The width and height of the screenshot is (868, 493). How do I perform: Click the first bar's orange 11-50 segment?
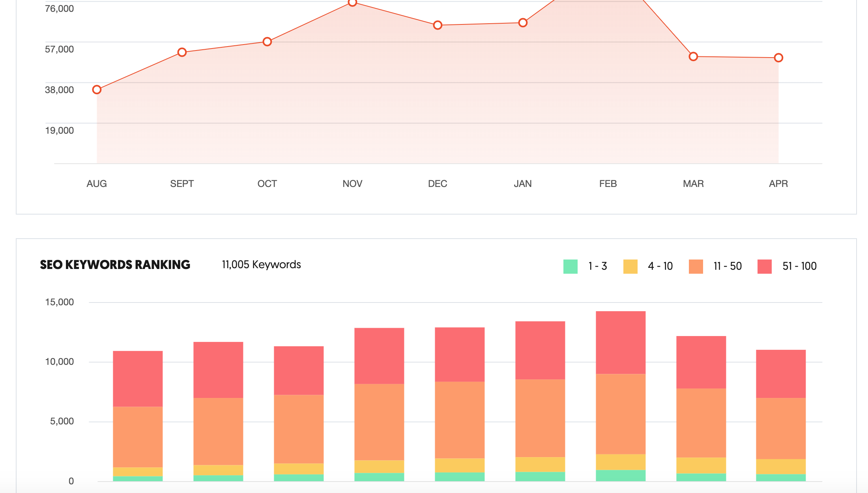138,437
